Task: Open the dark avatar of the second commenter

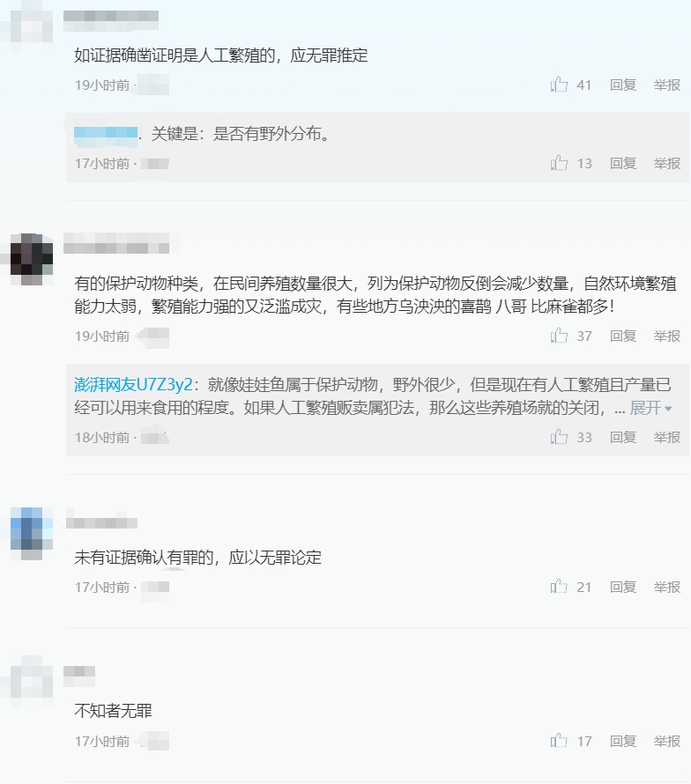Action: 32,254
